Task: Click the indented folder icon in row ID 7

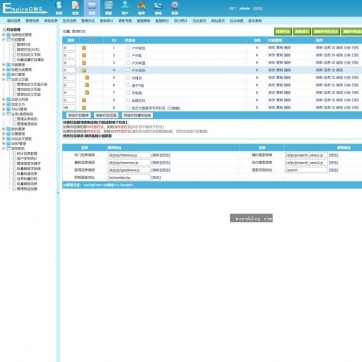Action: 87,93
